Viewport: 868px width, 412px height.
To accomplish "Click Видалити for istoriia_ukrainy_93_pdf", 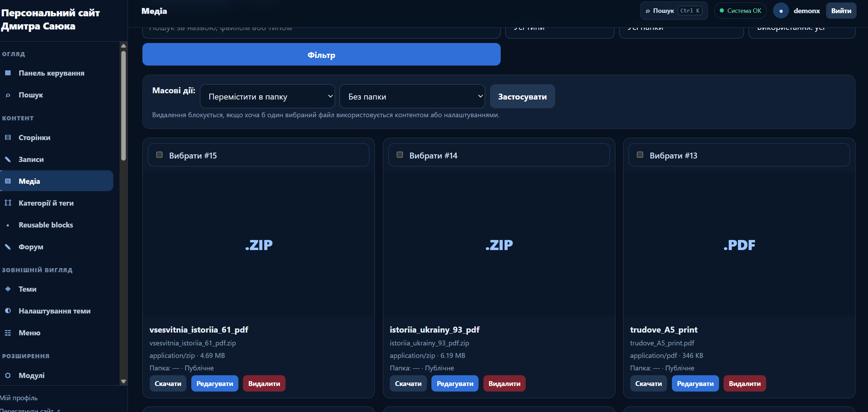I will 504,384.
